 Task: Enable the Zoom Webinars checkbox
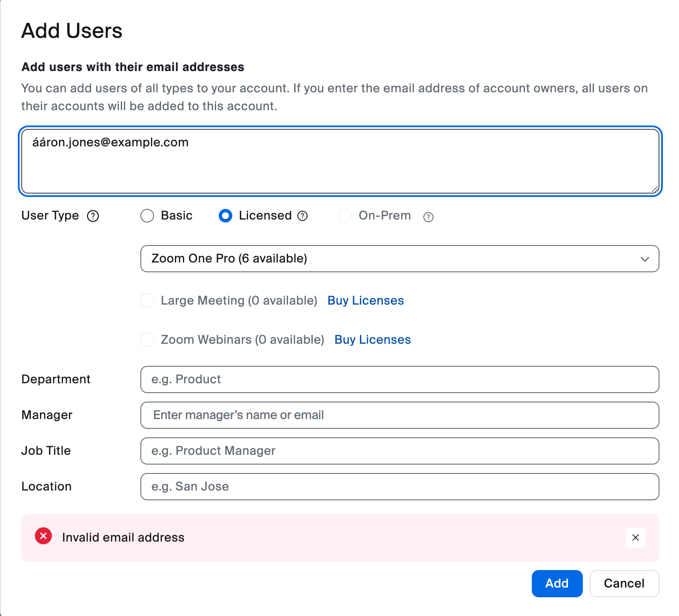pos(147,339)
